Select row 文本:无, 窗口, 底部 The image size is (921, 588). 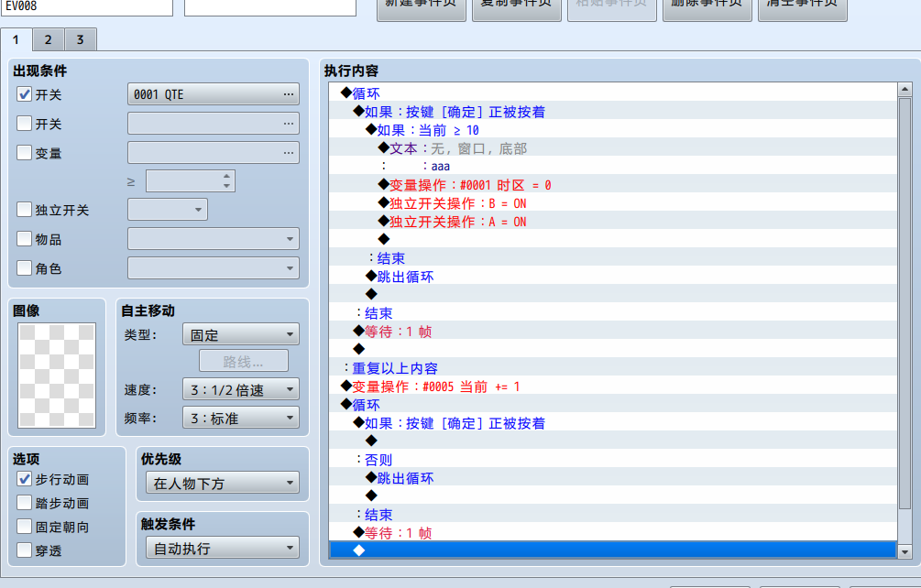pos(613,148)
